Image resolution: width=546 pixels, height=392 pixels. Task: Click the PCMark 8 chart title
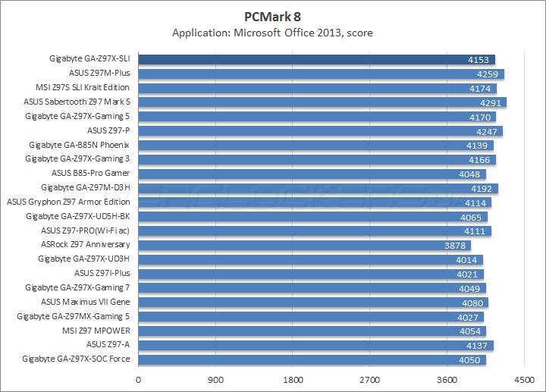pyautogui.click(x=272, y=17)
